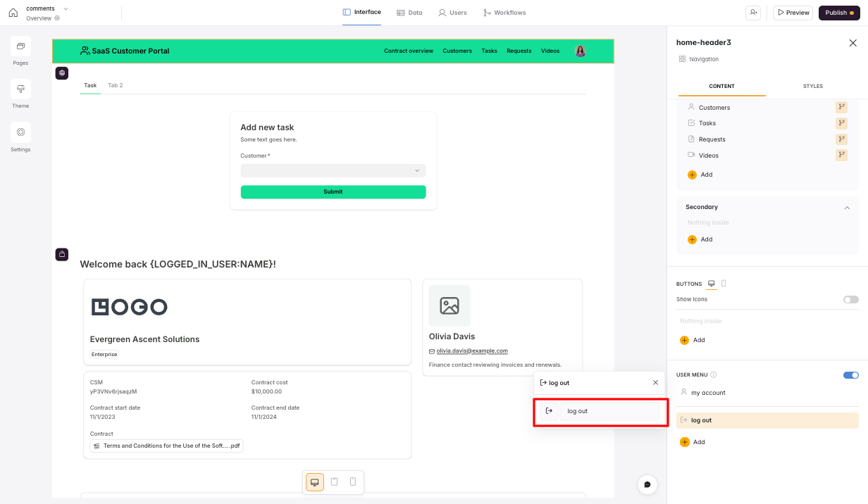This screenshot has width=868, height=504.
Task: Open the Customer dropdown field
Action: (333, 171)
